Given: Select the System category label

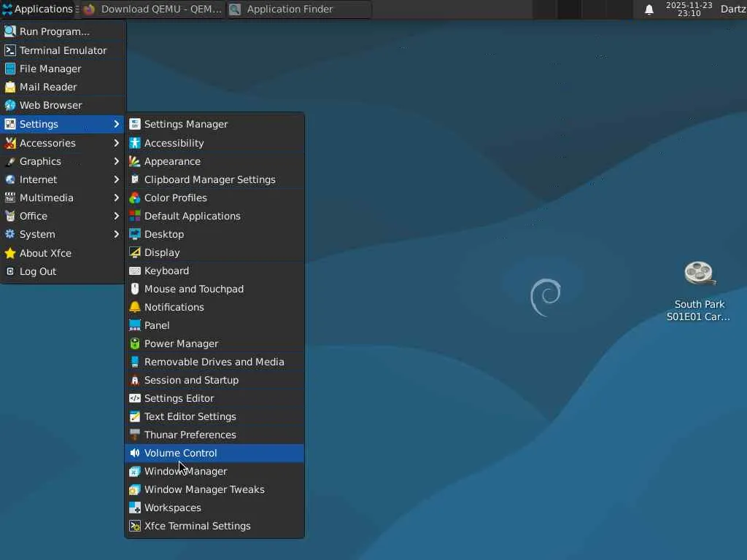Looking at the screenshot, I should click(37, 234).
